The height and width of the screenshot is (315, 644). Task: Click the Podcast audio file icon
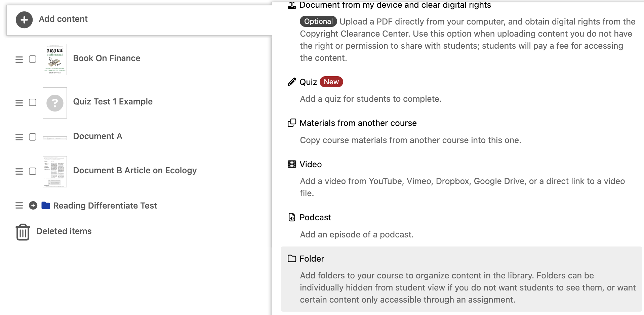point(292,217)
